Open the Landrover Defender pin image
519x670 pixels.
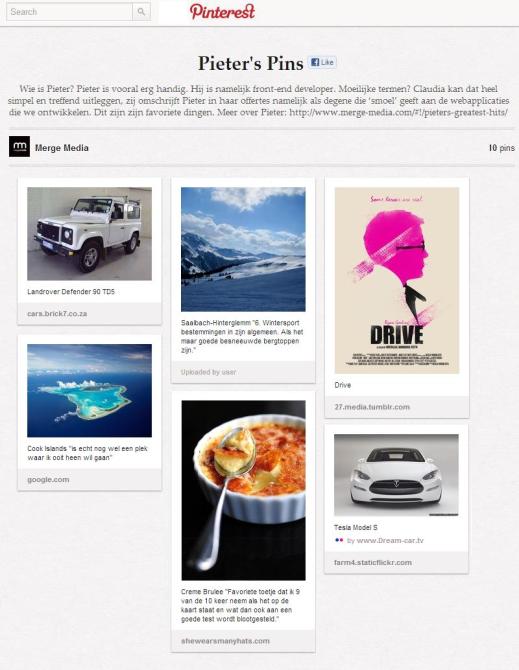point(89,234)
